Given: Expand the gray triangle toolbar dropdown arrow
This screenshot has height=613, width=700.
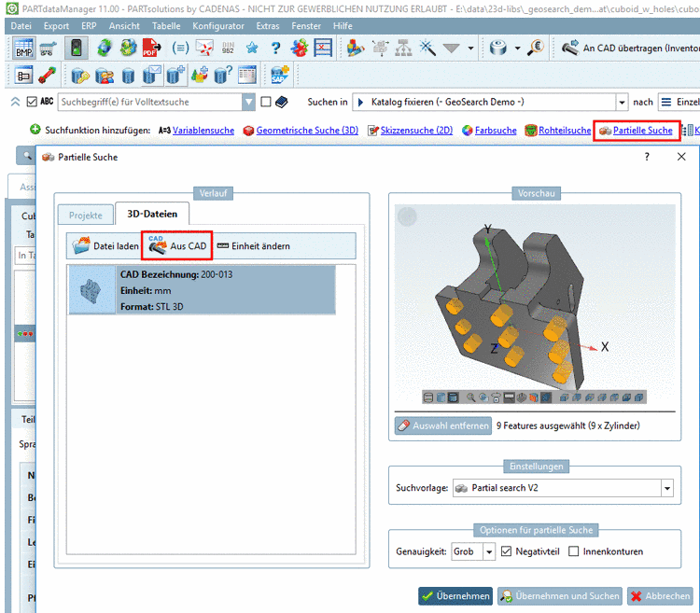Looking at the screenshot, I should pos(470,48).
